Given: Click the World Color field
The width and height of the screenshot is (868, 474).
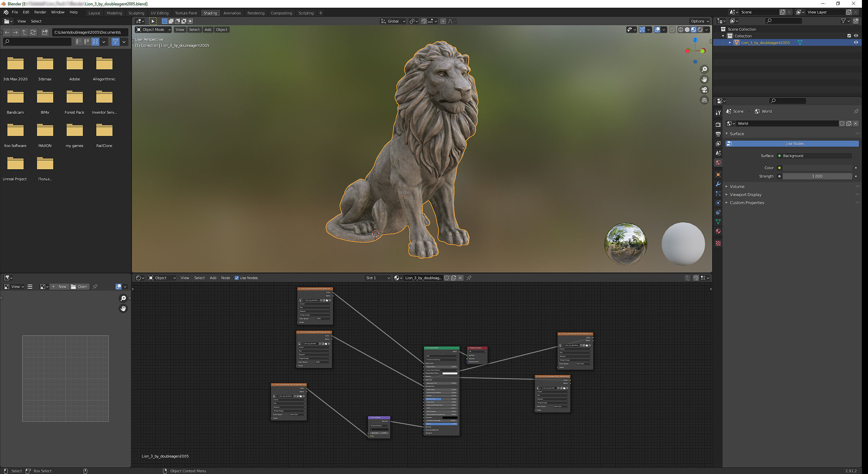Looking at the screenshot, I should click(x=817, y=168).
